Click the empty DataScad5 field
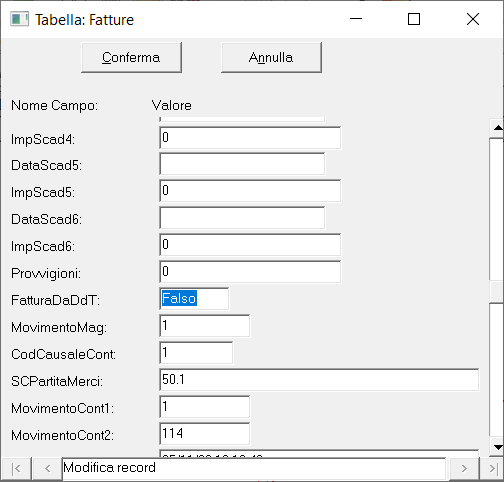This screenshot has width=504, height=482. coord(242,164)
